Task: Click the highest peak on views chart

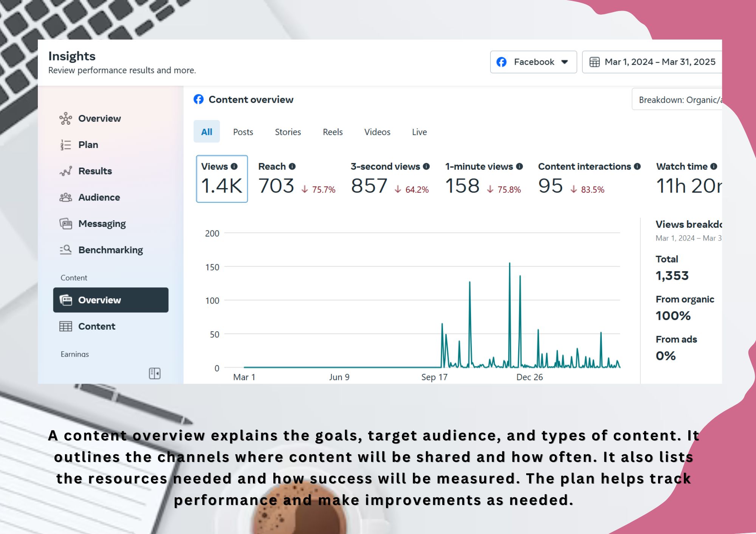Action: tap(510, 264)
